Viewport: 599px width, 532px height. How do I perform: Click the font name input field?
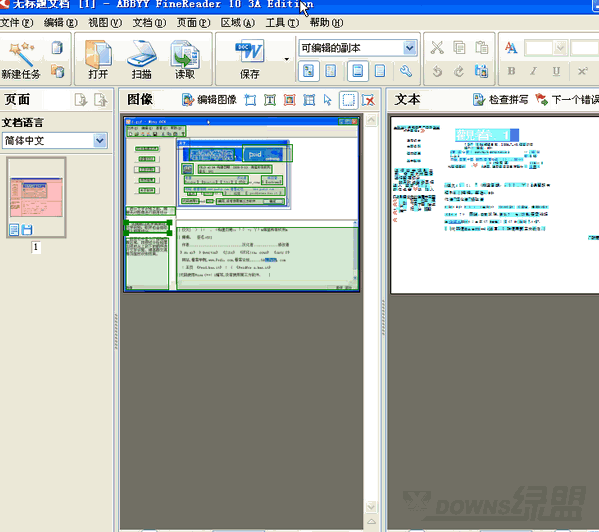pyautogui.click(x=584, y=48)
